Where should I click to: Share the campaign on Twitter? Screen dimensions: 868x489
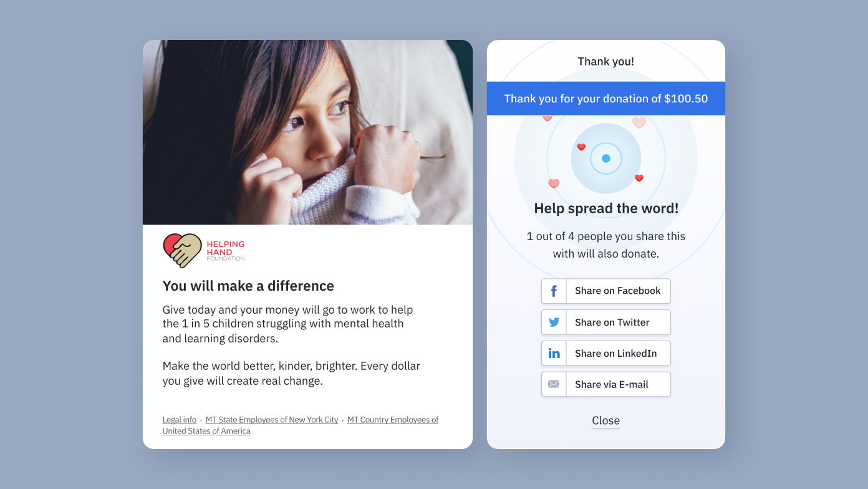pyautogui.click(x=606, y=322)
